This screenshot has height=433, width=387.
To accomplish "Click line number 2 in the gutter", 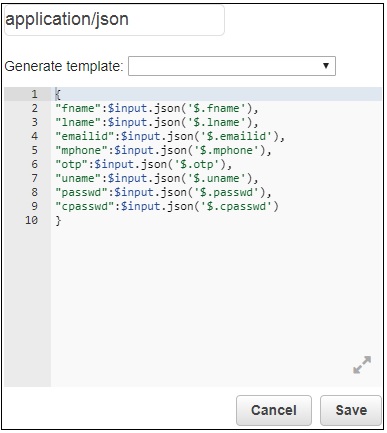I will coord(34,108).
